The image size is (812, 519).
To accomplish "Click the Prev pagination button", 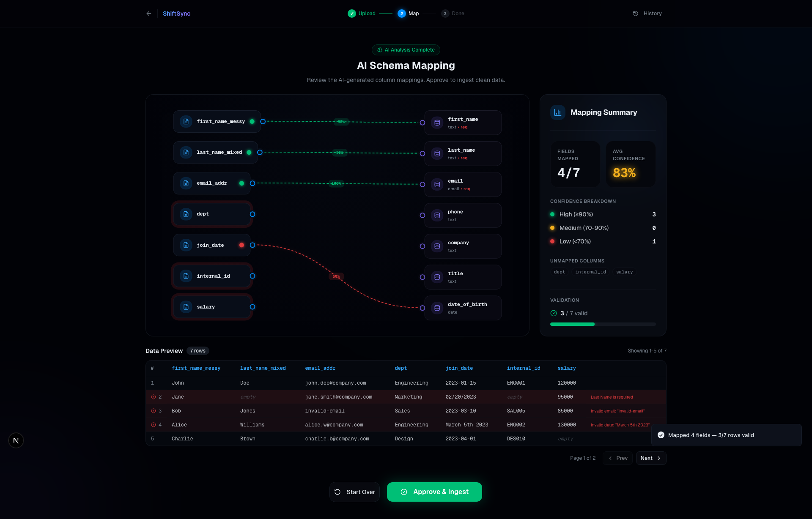I will click(617, 458).
